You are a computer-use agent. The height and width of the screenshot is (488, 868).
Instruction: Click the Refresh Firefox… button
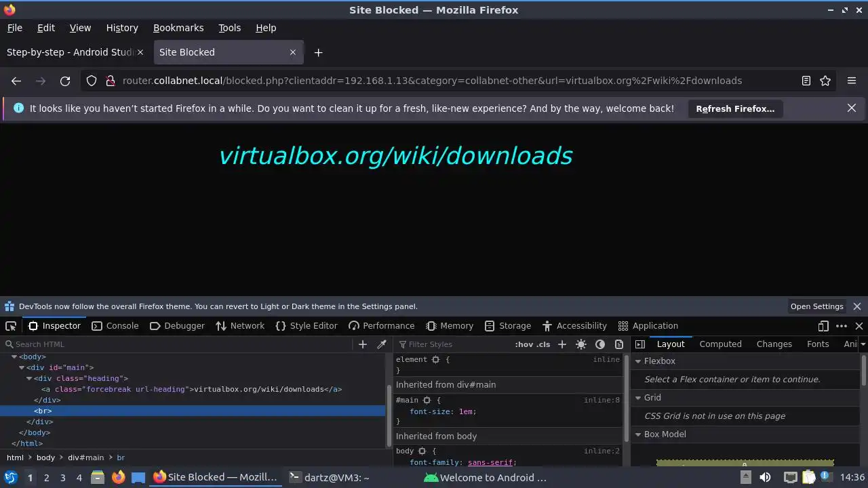(735, 108)
